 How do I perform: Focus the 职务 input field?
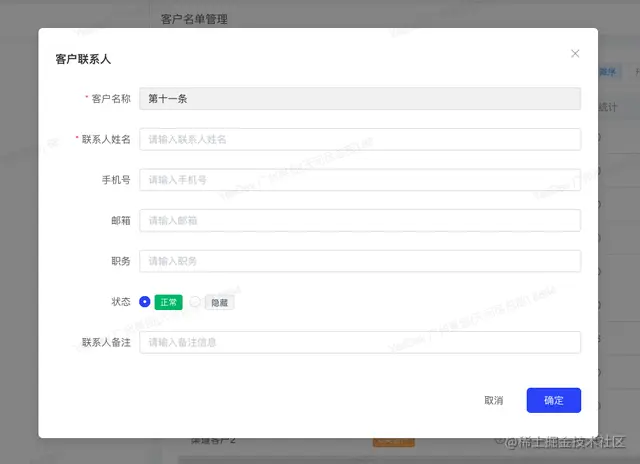360,261
